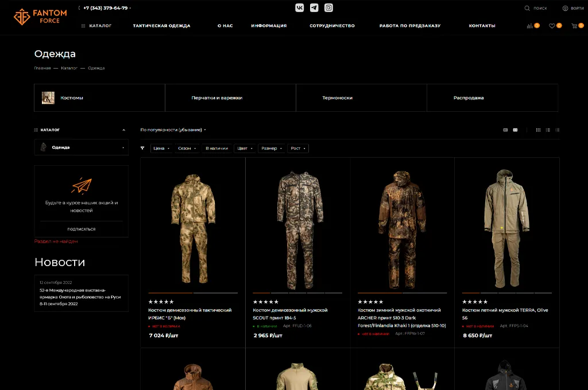Click the filter funnel icon
The height and width of the screenshot is (390, 588).
point(143,148)
